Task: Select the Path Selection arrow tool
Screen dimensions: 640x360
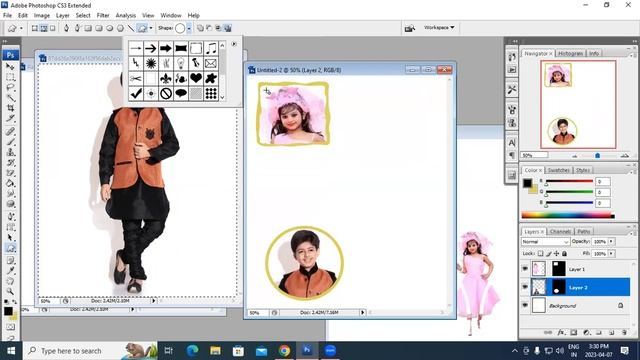Action: tap(10, 238)
